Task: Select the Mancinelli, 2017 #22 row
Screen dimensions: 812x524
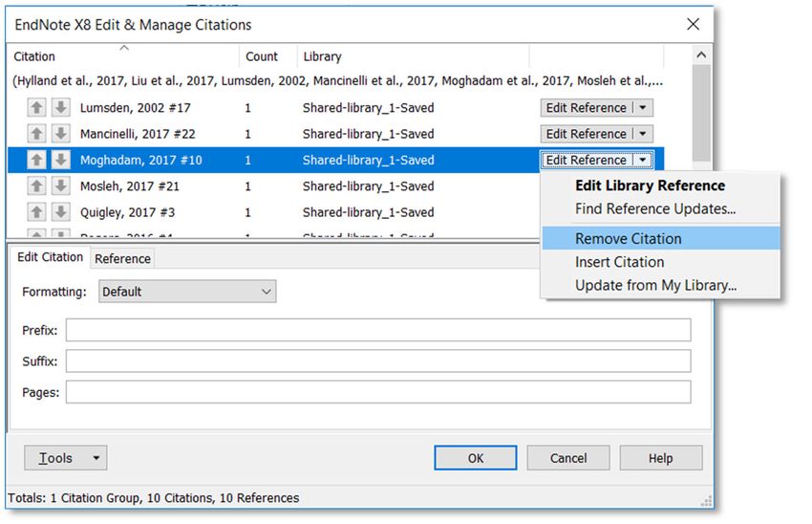Action: pos(335,134)
